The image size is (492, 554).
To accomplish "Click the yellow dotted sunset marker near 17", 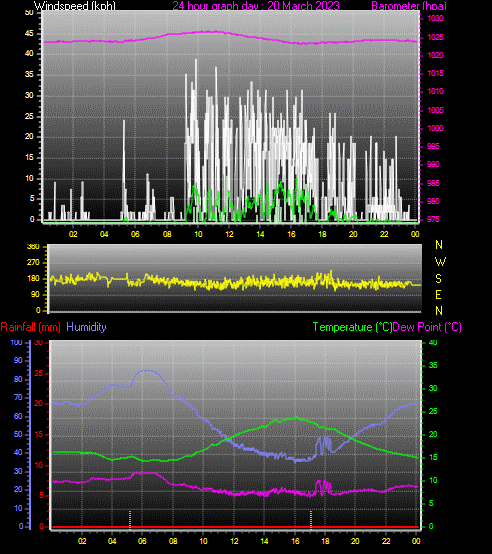I will (311, 520).
